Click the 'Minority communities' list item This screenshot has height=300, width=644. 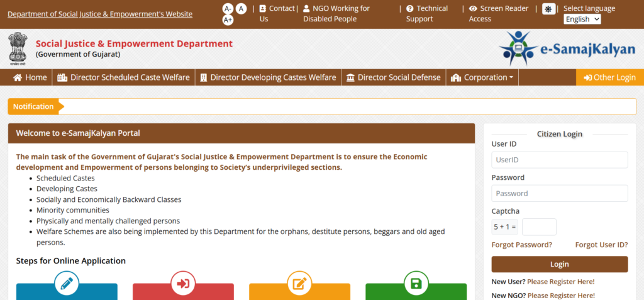73,211
